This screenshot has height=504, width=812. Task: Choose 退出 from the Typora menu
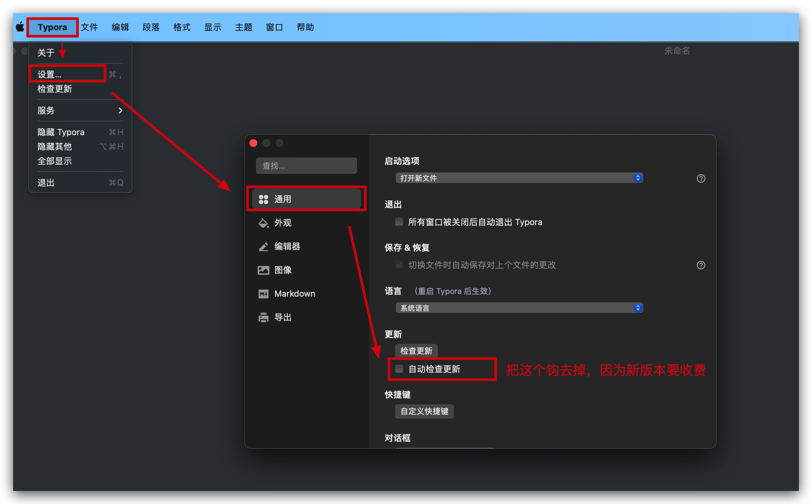pos(80,183)
